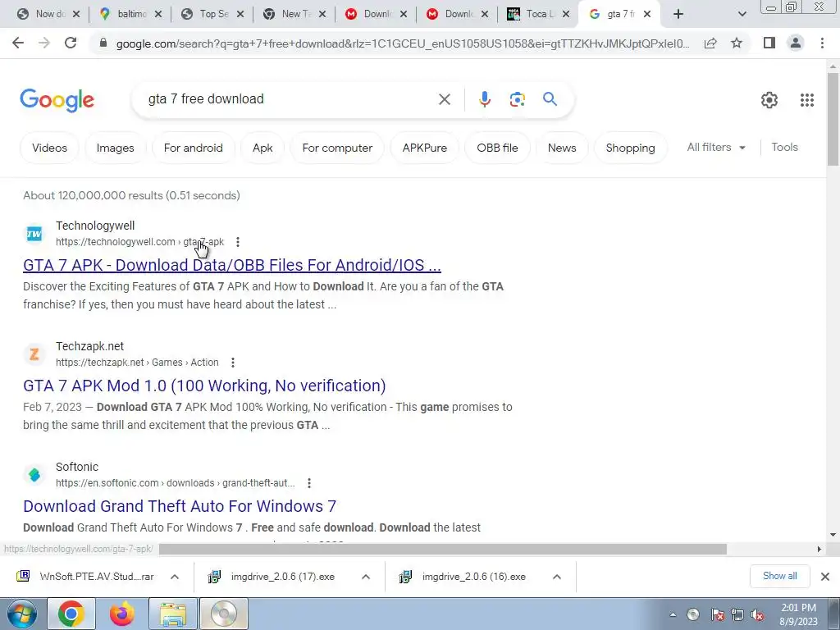Viewport: 840px width, 630px height.
Task: Search by image with Google Lens
Action: coord(517,99)
